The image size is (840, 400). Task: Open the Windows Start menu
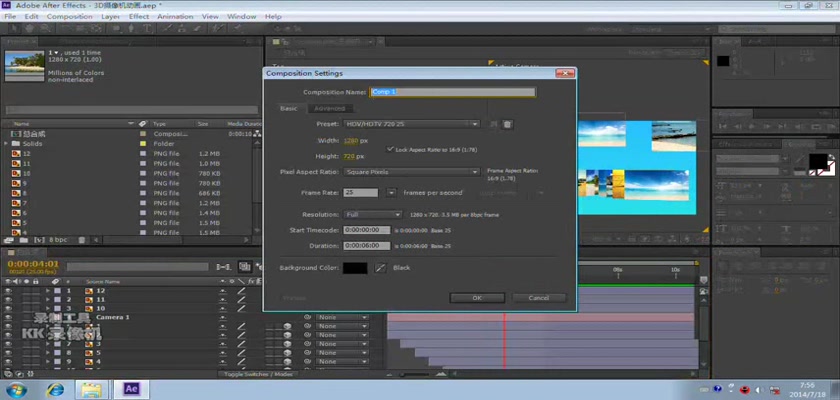(16, 389)
